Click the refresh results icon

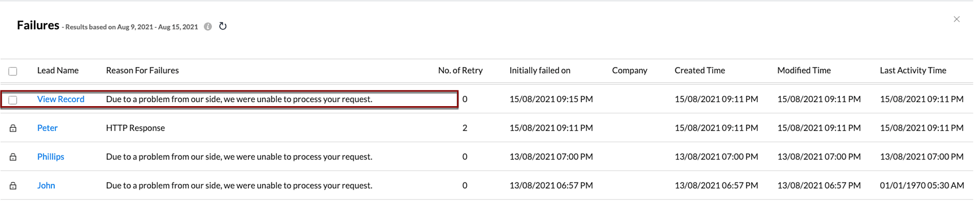[x=223, y=26]
